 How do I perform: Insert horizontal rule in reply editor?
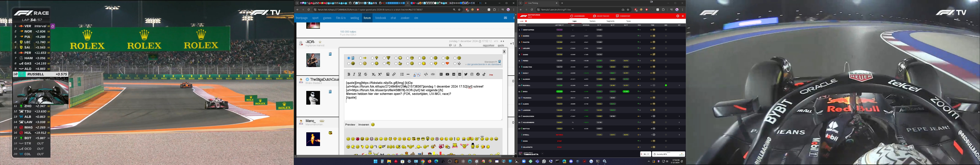[x=408, y=74]
